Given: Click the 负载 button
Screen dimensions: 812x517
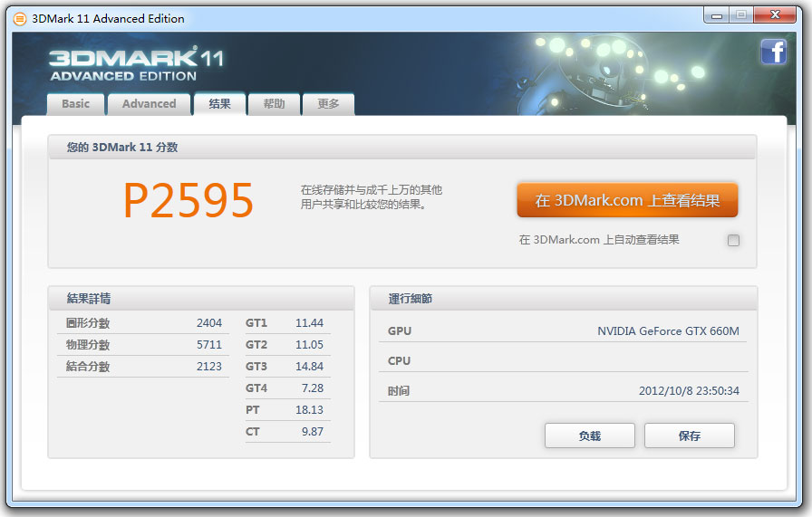Looking at the screenshot, I should click(589, 436).
